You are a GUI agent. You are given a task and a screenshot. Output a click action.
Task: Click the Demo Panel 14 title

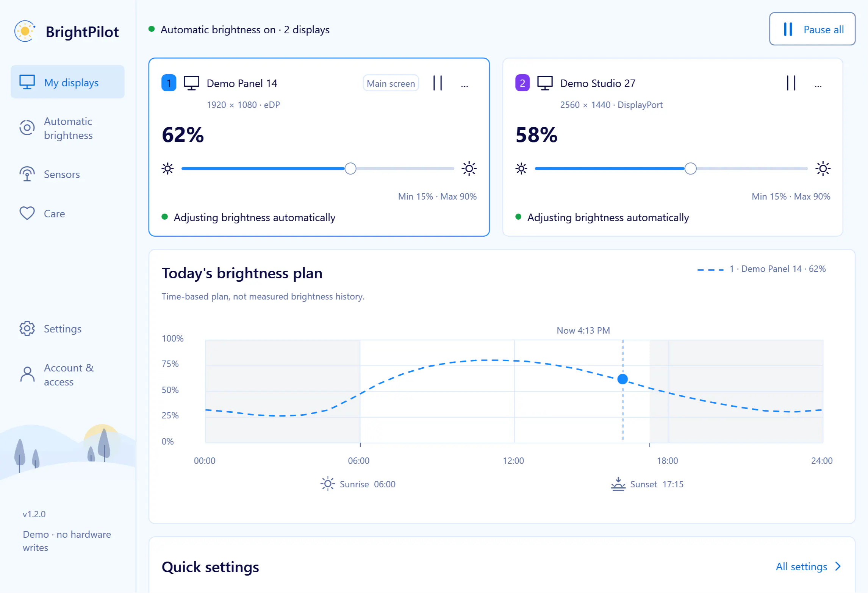coord(242,83)
